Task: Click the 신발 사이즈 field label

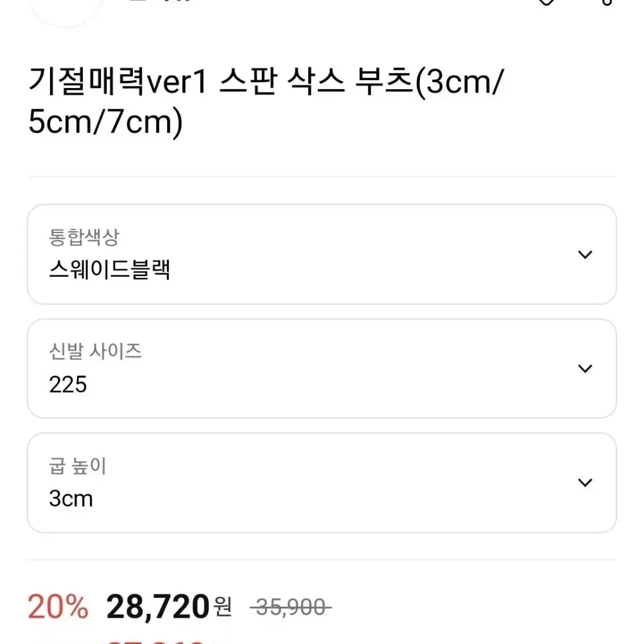Action: 95,352
